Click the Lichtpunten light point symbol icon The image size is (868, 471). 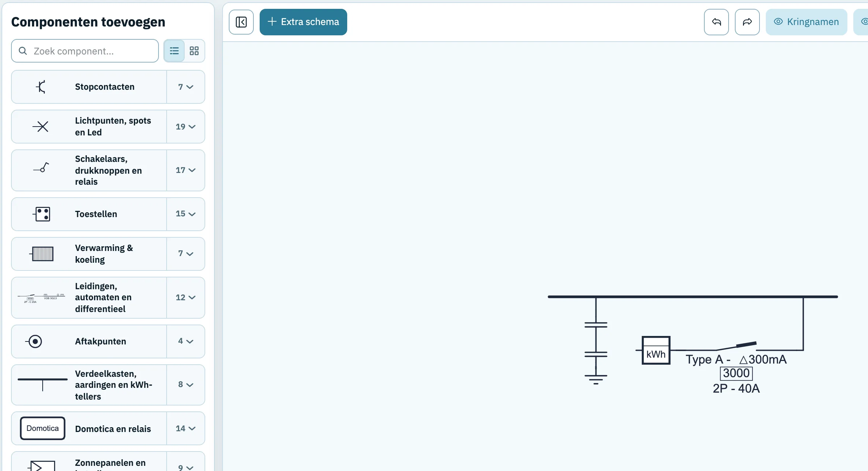[41, 127]
